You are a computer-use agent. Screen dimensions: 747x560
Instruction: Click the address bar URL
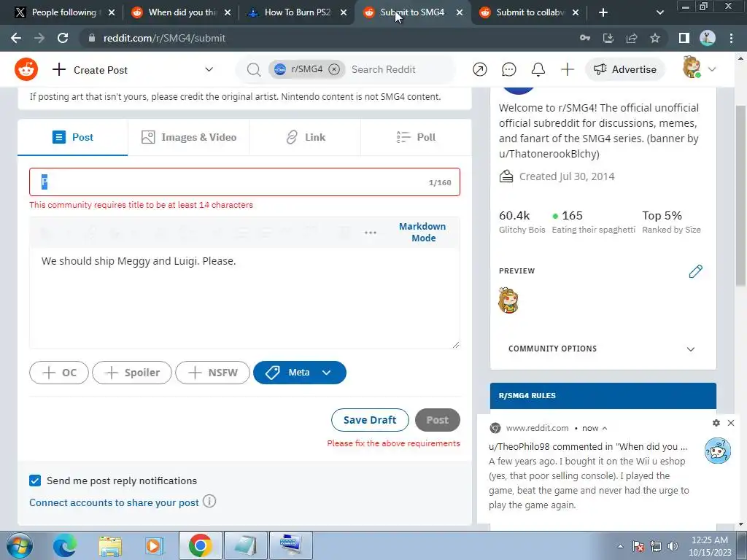(x=164, y=38)
